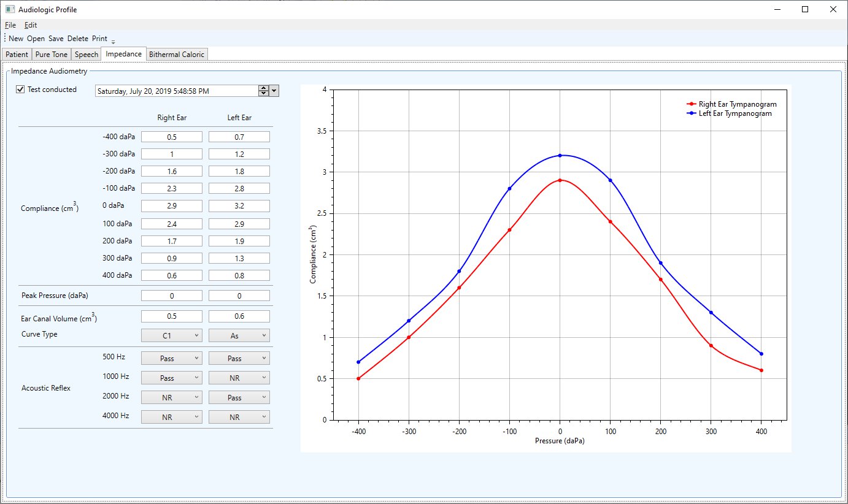
Task: Open Right Ear Curve Type dropdown showing C1
Action: coord(172,335)
